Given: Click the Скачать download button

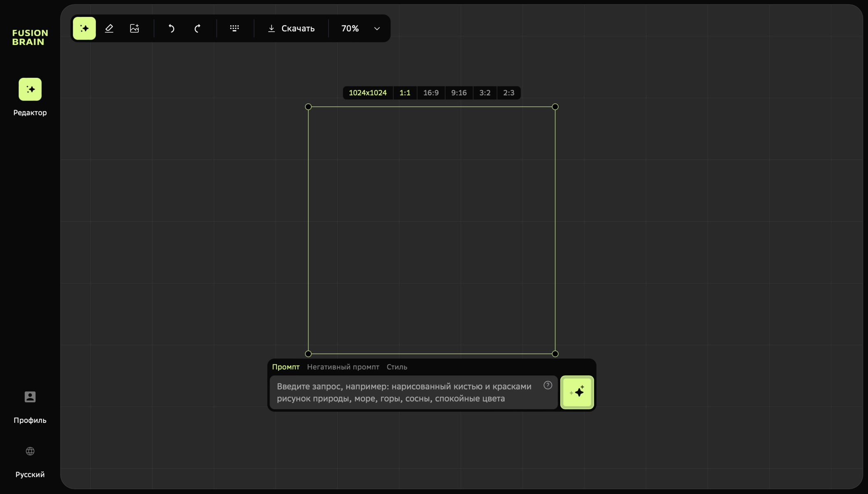Looking at the screenshot, I should [x=291, y=28].
